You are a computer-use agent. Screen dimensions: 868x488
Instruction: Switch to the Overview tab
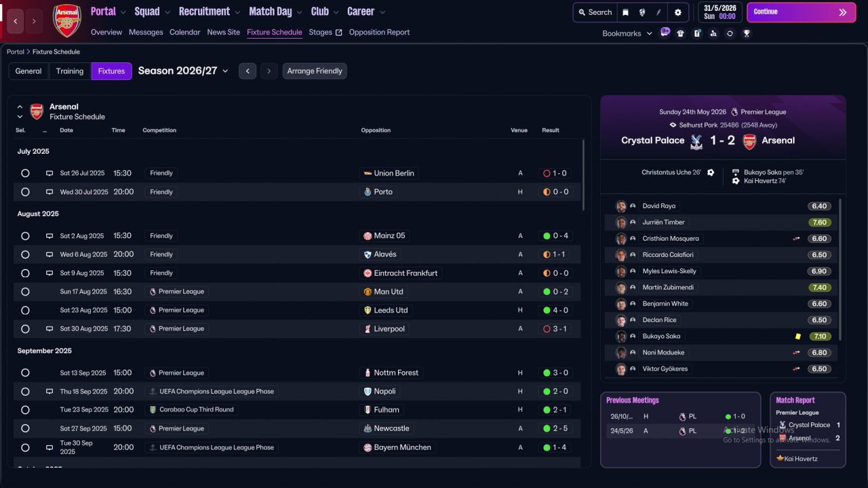(x=106, y=32)
